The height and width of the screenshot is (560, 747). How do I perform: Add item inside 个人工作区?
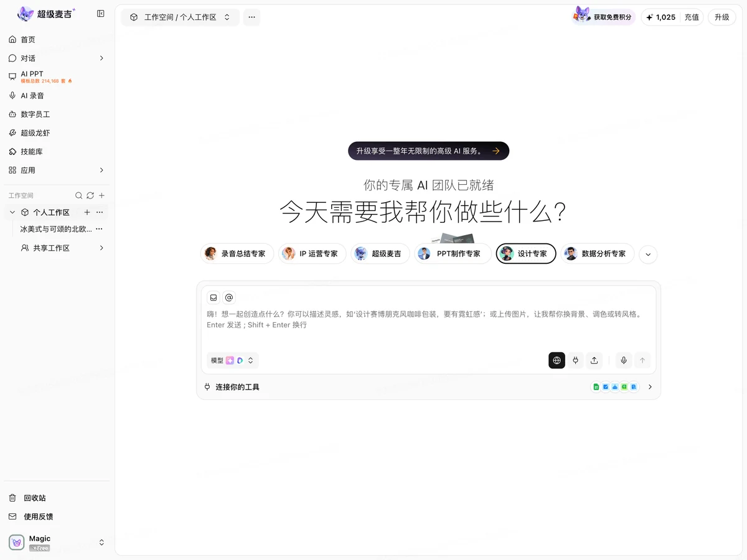[x=87, y=212]
